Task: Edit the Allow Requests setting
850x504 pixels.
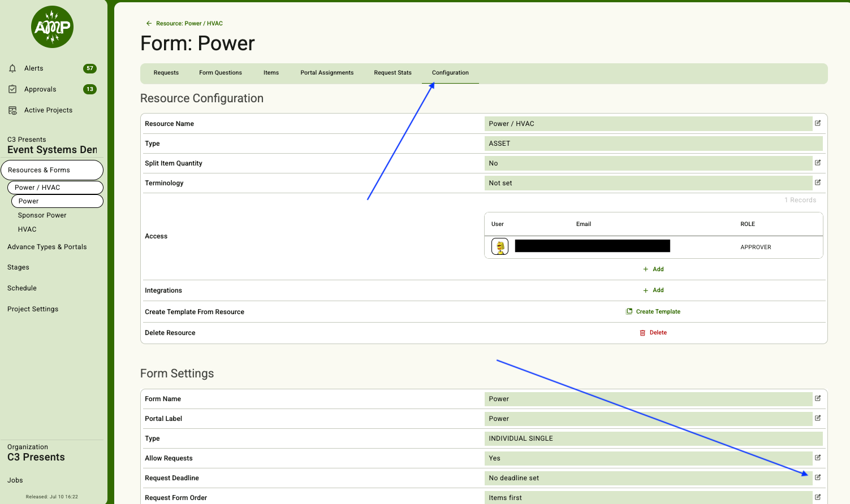Action: click(x=818, y=458)
